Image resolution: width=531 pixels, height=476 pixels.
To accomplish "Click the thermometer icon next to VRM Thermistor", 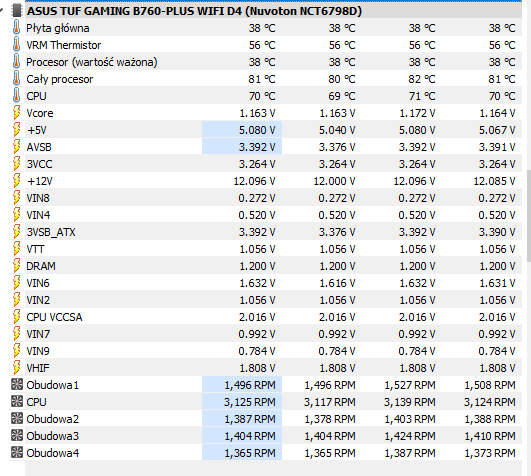I will click(16, 45).
